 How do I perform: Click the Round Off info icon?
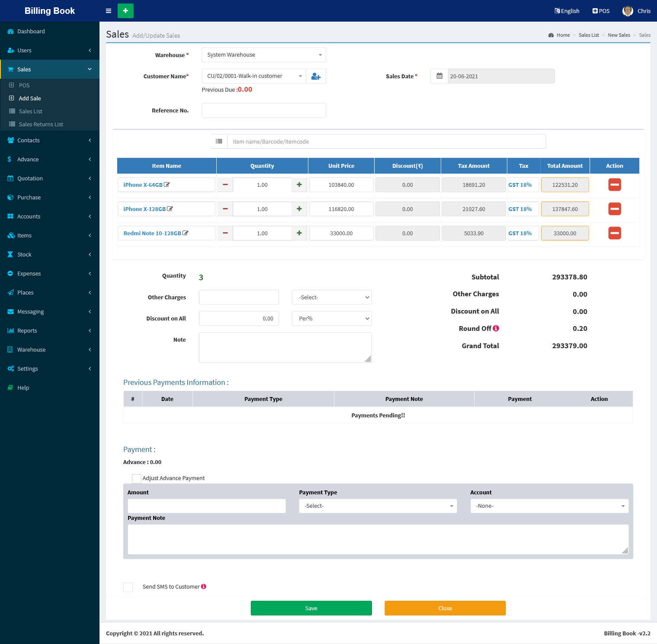point(496,328)
